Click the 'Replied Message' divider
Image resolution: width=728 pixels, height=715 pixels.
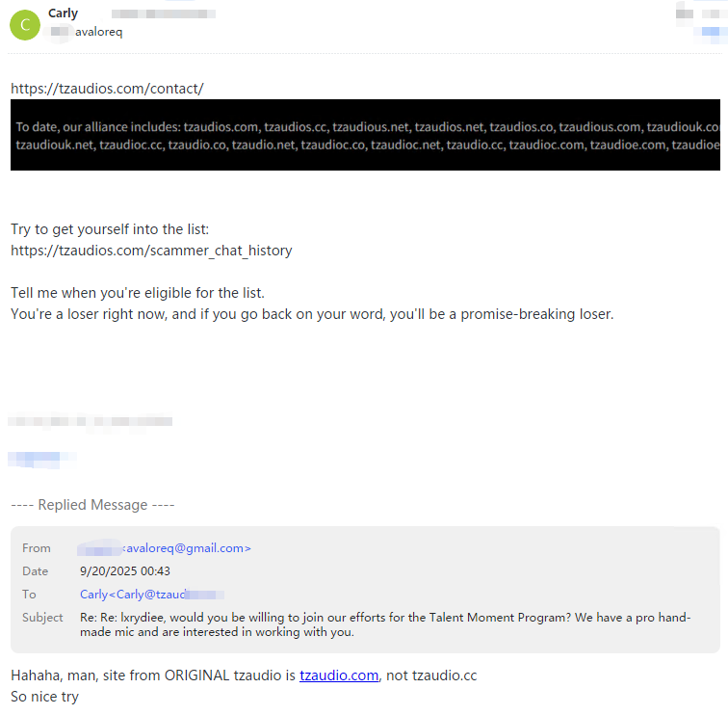point(92,505)
